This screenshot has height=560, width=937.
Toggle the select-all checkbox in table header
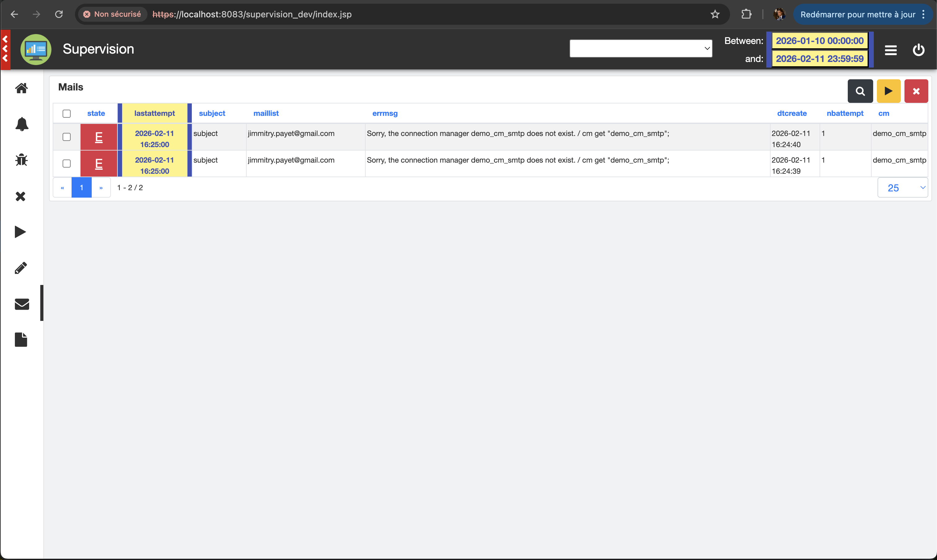click(x=66, y=113)
